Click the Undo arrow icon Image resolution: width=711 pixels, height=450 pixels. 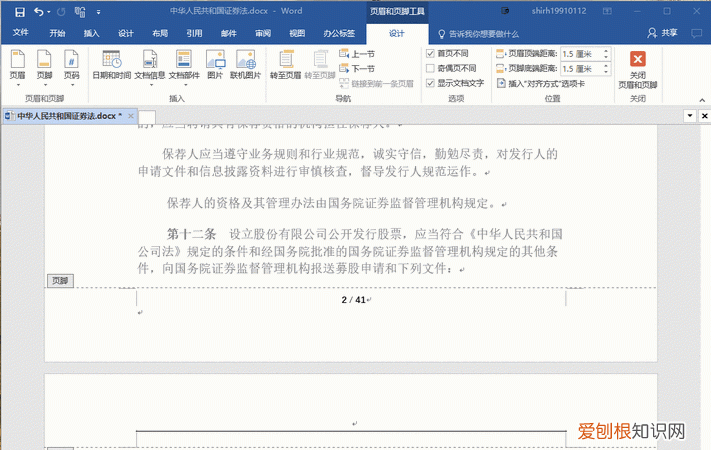[x=39, y=12]
